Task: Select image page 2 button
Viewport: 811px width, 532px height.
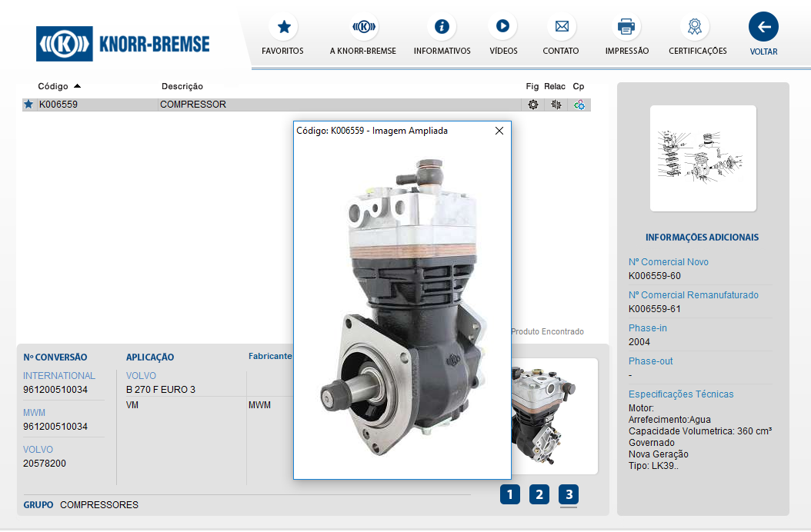Action: click(x=539, y=494)
